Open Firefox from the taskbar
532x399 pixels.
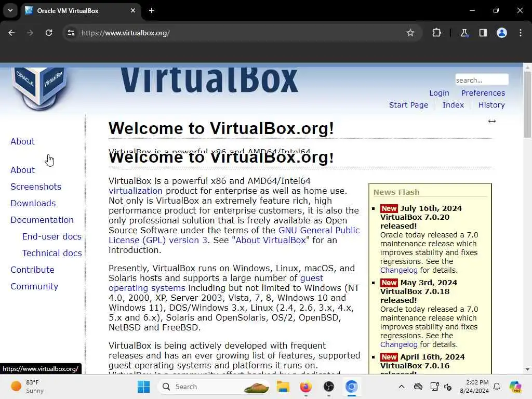tap(305, 387)
